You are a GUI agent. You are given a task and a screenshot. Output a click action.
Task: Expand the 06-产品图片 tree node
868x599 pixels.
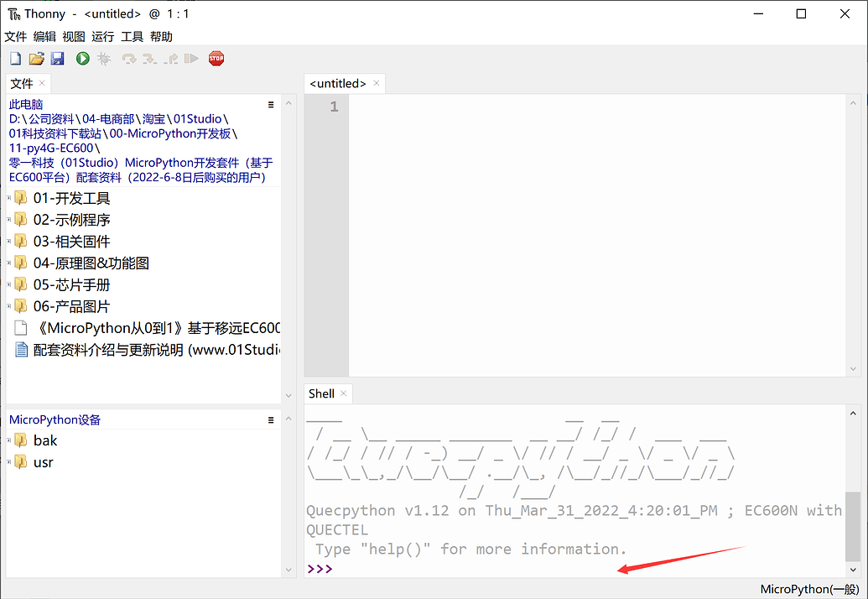(9, 305)
